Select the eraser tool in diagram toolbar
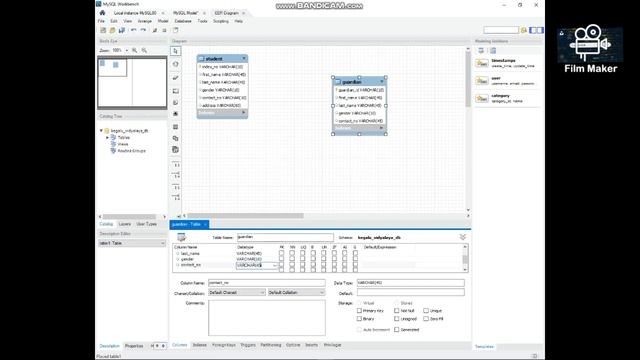This screenshot has height=360, width=640. click(x=176, y=78)
